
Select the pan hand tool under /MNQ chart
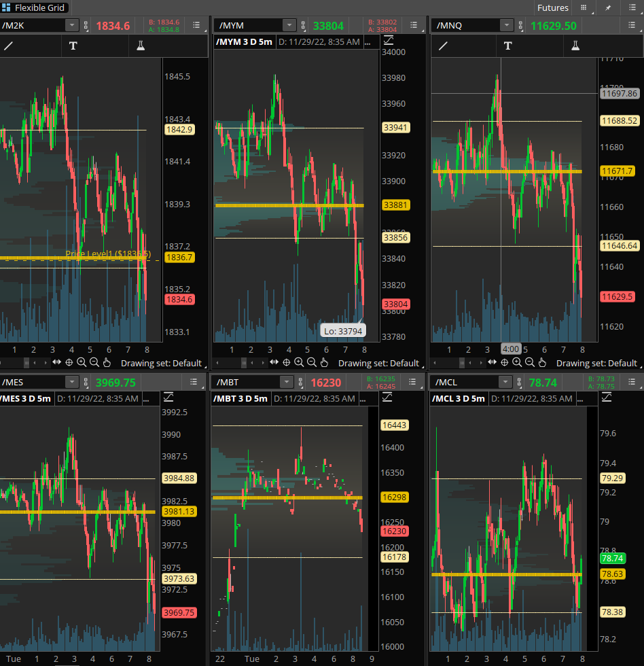click(x=542, y=363)
